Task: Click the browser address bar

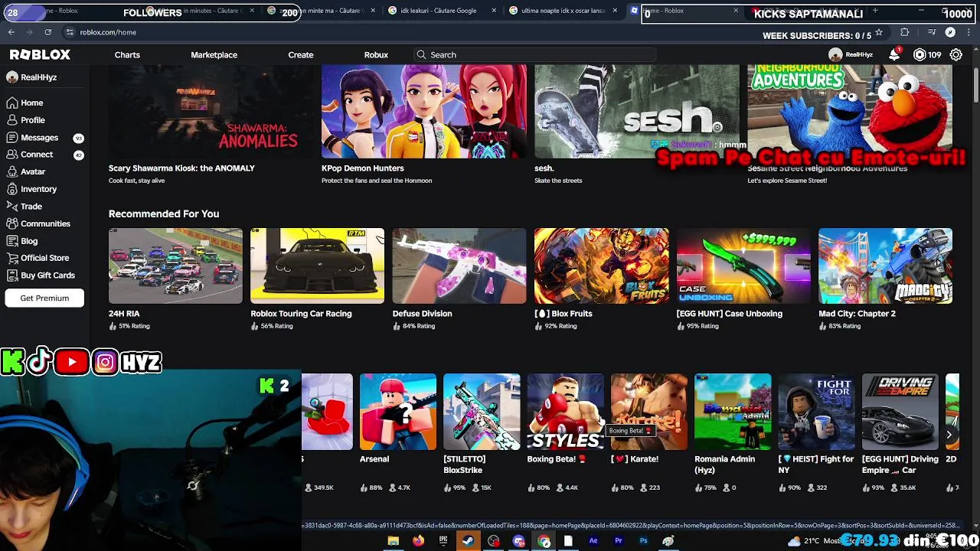Action: click(459, 32)
